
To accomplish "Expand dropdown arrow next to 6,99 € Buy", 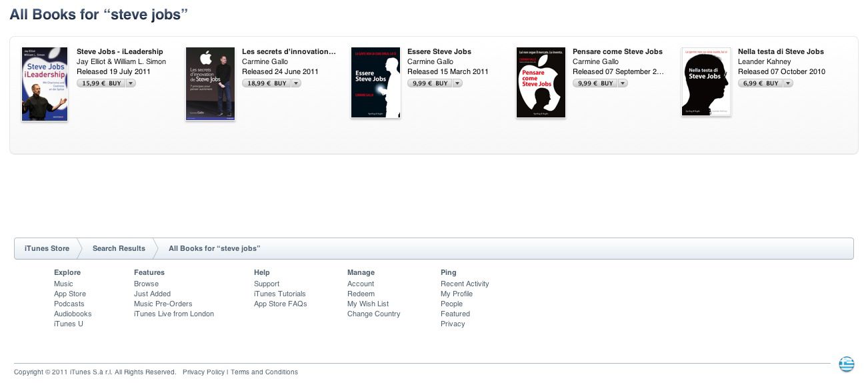I will point(788,83).
